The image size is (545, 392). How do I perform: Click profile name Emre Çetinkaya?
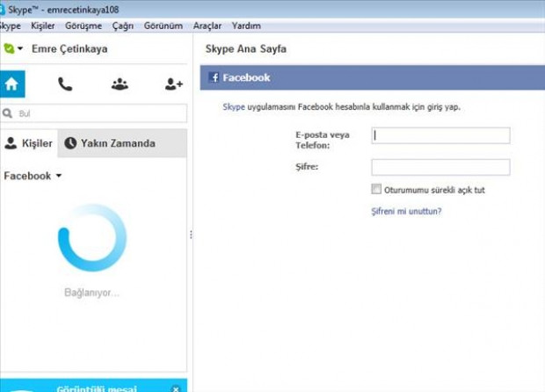tap(69, 49)
